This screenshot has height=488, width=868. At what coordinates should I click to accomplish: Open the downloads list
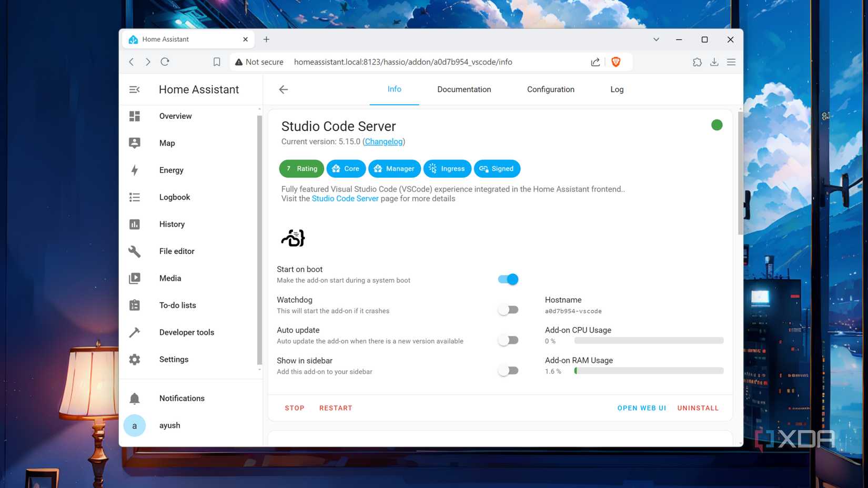[x=714, y=62]
